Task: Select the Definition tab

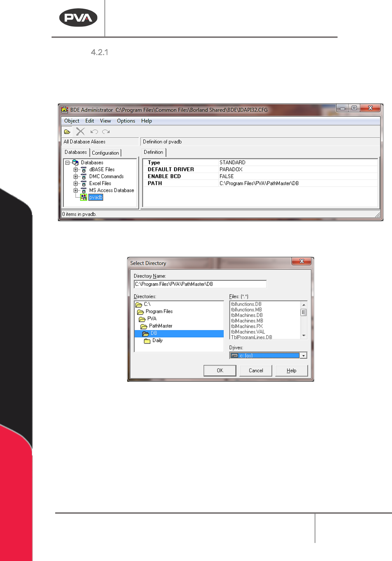Action: (154, 152)
